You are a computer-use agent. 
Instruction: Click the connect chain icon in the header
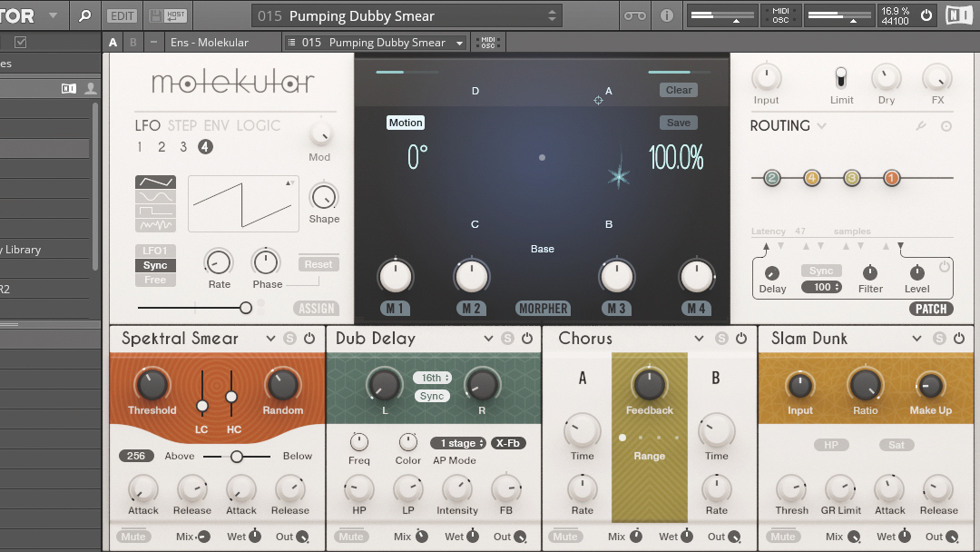pos(635,15)
